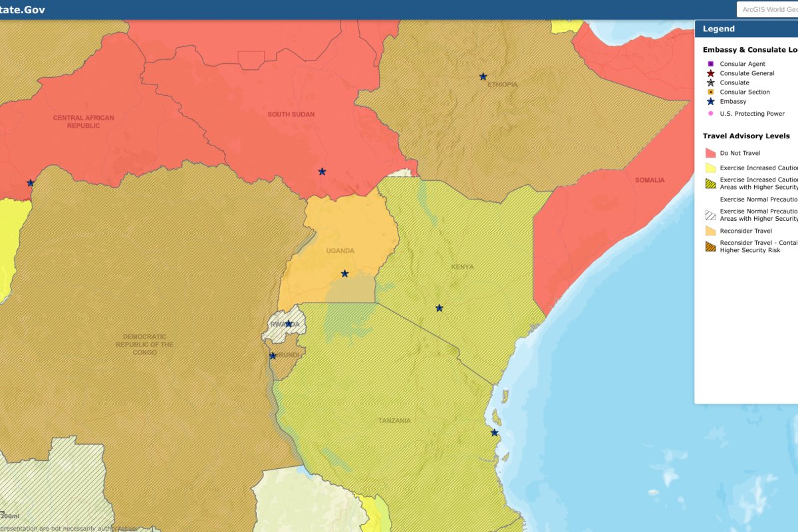This screenshot has width=798, height=532.
Task: Click the embassy star in Ethiopia
Action: 483,76
